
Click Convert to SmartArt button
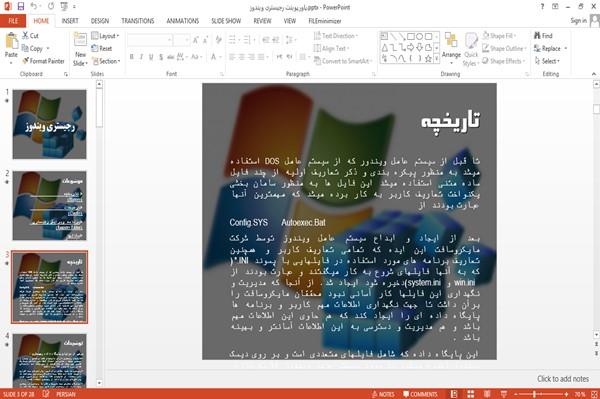342,61
